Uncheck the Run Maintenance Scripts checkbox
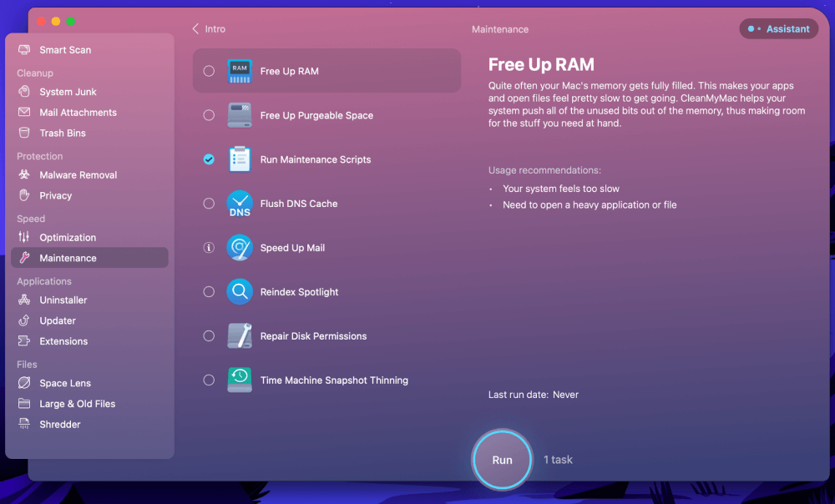Image resolution: width=835 pixels, height=504 pixels. (x=209, y=159)
